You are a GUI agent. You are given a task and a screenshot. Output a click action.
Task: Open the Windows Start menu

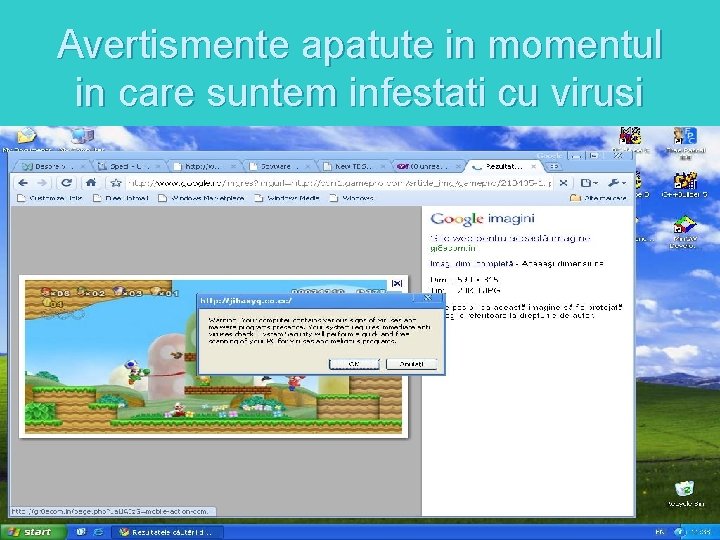point(33,532)
